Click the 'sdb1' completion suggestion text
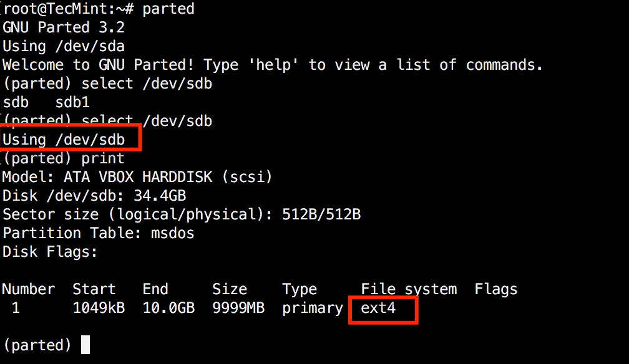The image size is (629, 364). coord(72,102)
